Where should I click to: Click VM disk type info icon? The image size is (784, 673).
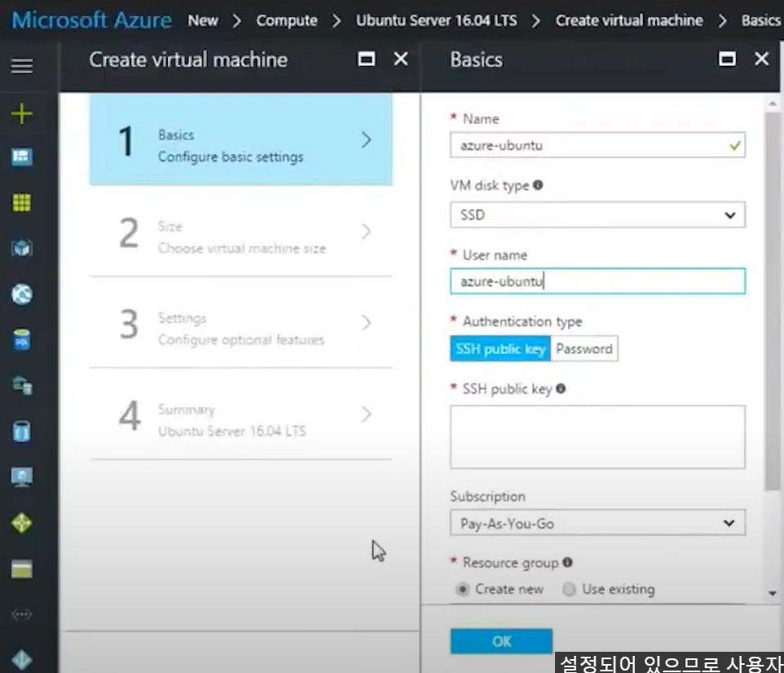click(x=538, y=185)
